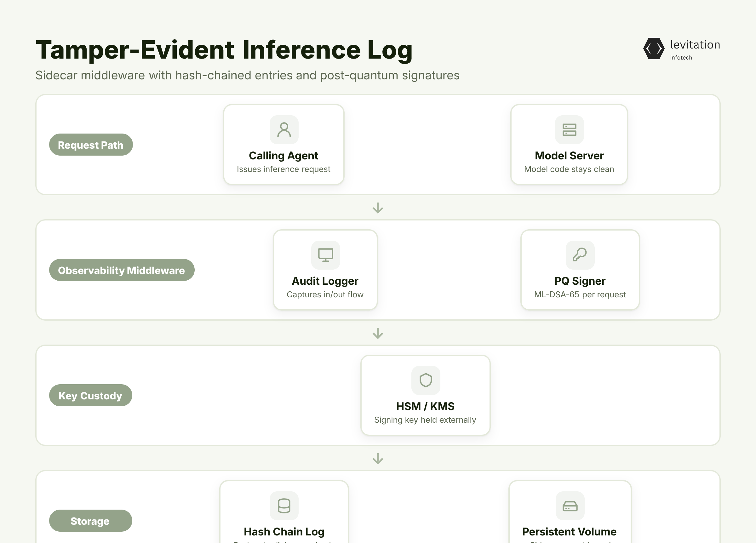Select the Key Custody label pill
The height and width of the screenshot is (543, 756).
pyautogui.click(x=91, y=395)
